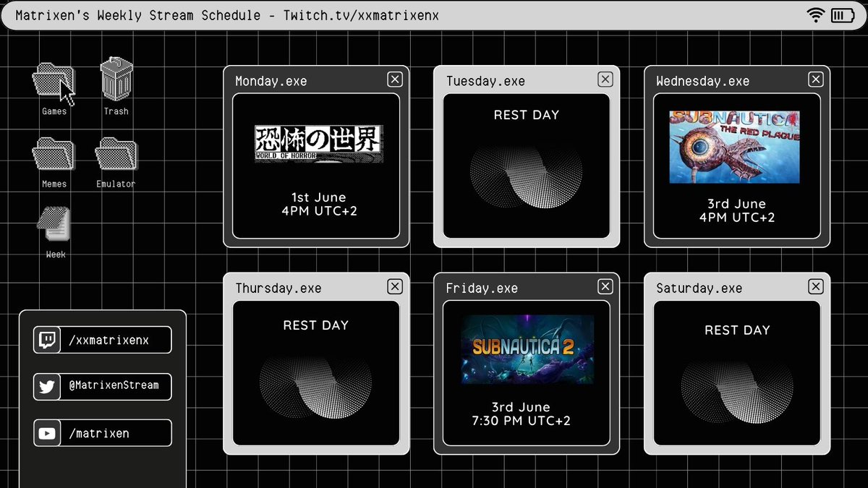The width and height of the screenshot is (868, 488).
Task: Open the Trash bin icon
Action: tap(116, 78)
